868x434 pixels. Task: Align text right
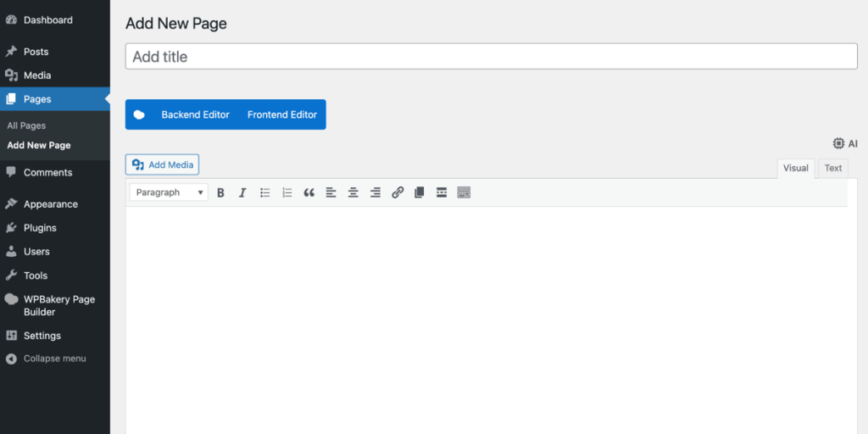coord(376,192)
